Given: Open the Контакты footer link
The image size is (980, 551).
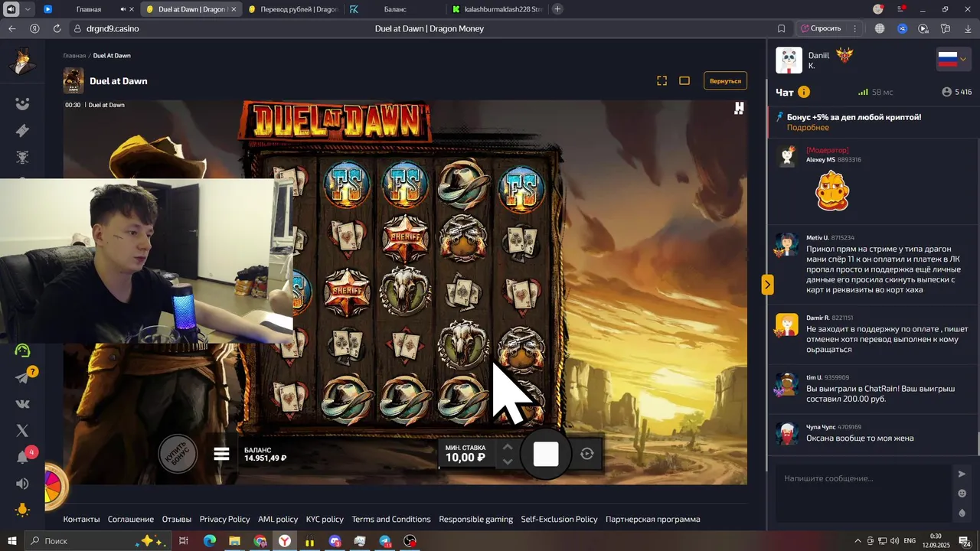Looking at the screenshot, I should click(x=81, y=519).
